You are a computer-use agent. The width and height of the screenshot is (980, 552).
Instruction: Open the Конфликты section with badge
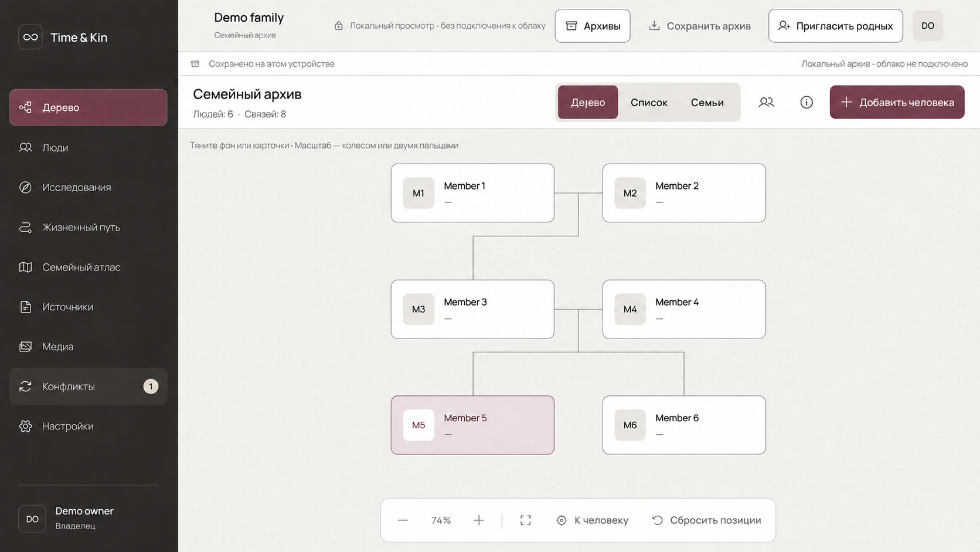(89, 386)
